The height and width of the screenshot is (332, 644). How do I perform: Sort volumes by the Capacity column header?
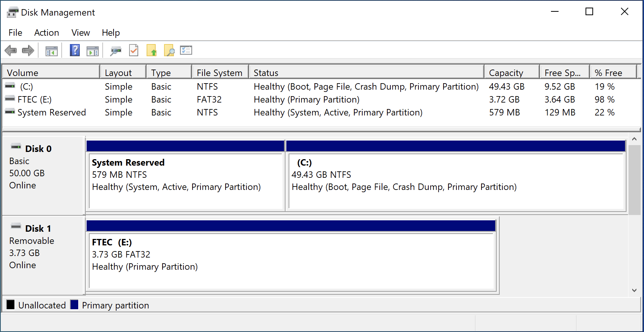[x=511, y=72]
